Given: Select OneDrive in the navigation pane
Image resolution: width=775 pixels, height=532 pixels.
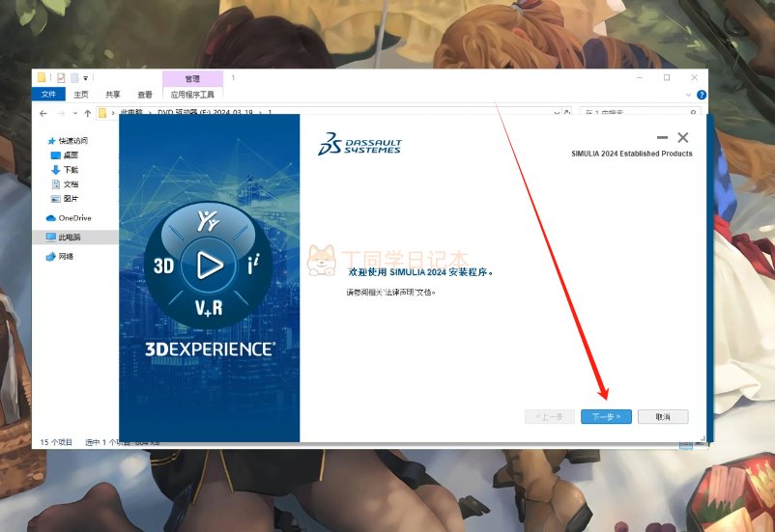Looking at the screenshot, I should point(74,218).
